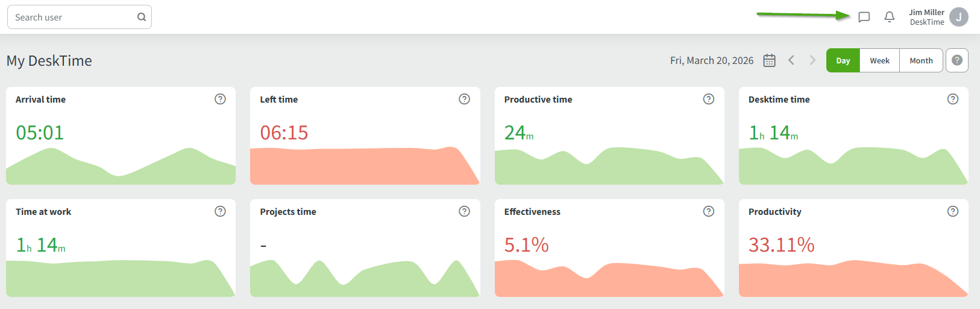Click the gray help button
The height and width of the screenshot is (309, 980).
click(956, 60)
